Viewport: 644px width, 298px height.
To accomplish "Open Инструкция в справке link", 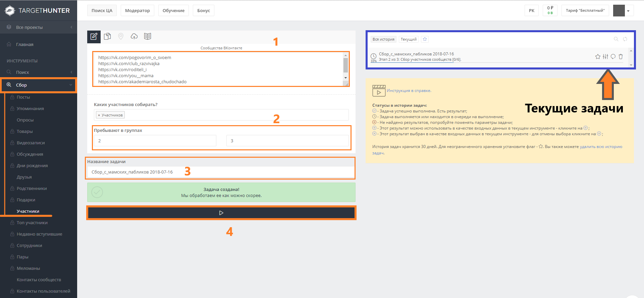I will pos(409,91).
